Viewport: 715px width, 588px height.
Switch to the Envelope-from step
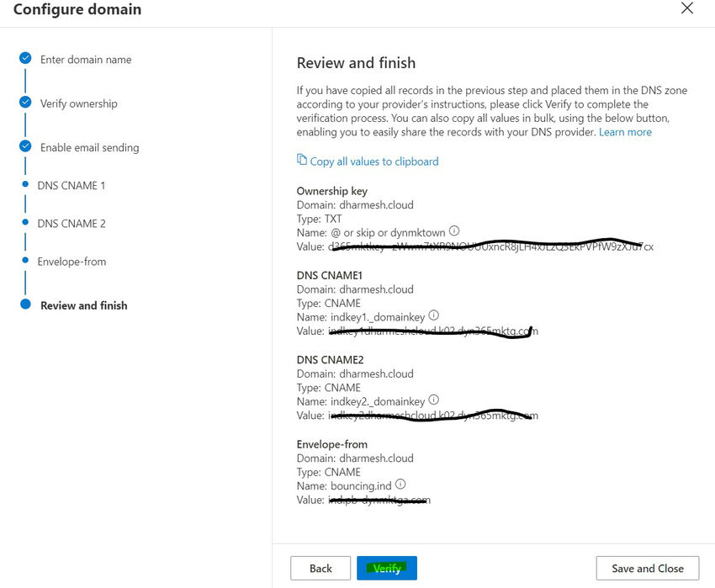[71, 262]
